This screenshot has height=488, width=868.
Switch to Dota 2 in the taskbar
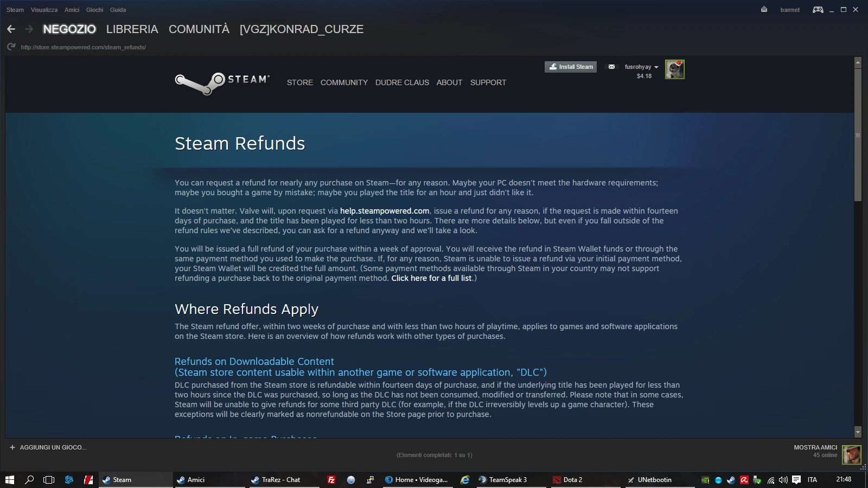point(587,480)
